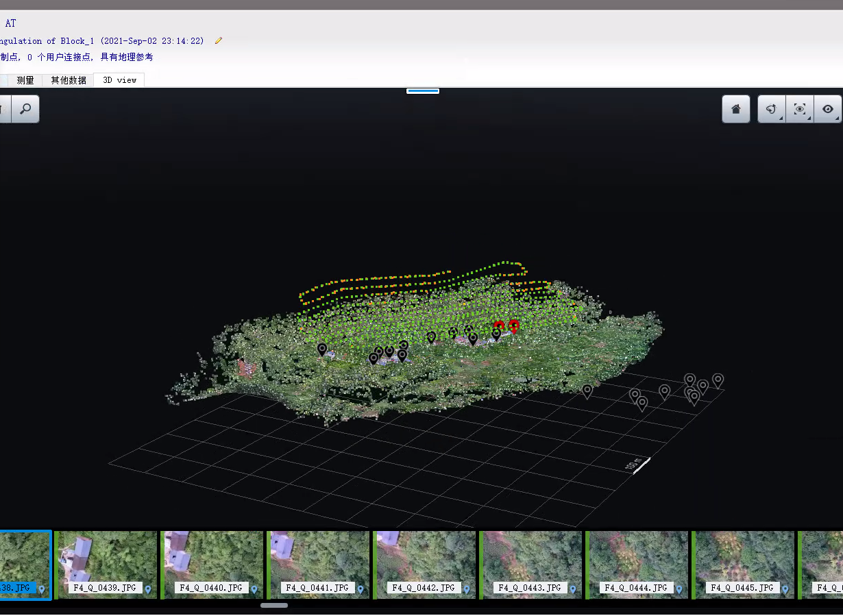The image size is (843, 616).
Task: Click the geotag pin icon on F4_Q_0442.JPG
Action: (x=466, y=589)
